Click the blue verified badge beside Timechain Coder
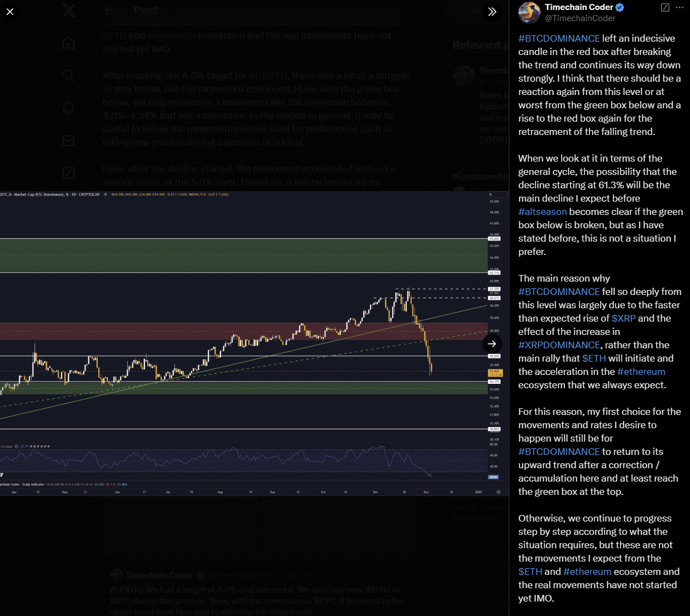The width and height of the screenshot is (690, 616). [x=620, y=7]
